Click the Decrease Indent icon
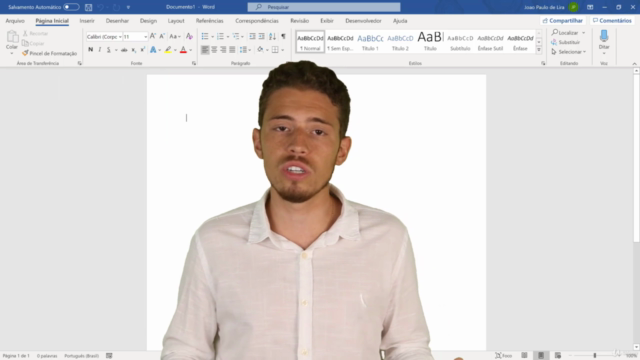640x360 pixels. 252,37
